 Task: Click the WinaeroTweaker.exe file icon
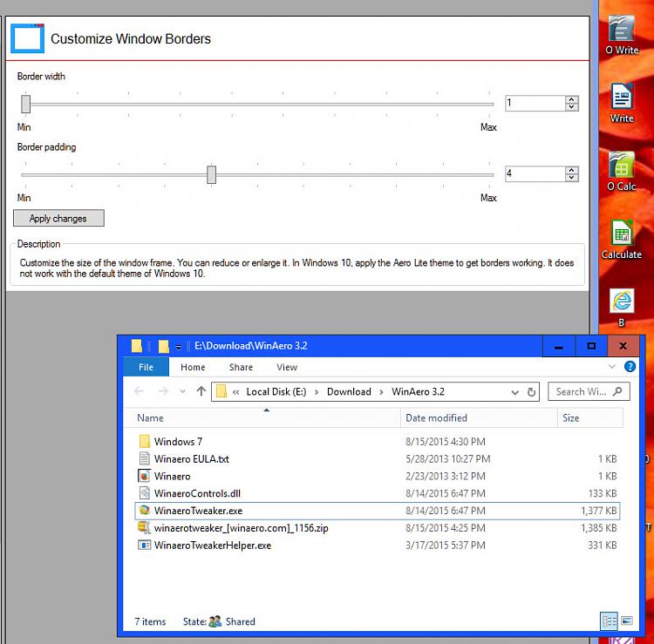click(144, 510)
